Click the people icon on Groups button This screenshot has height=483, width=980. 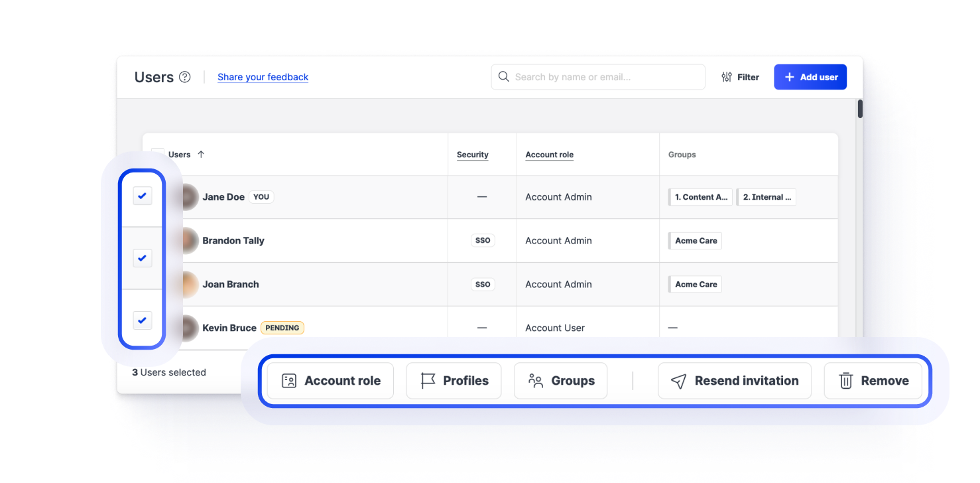point(535,381)
